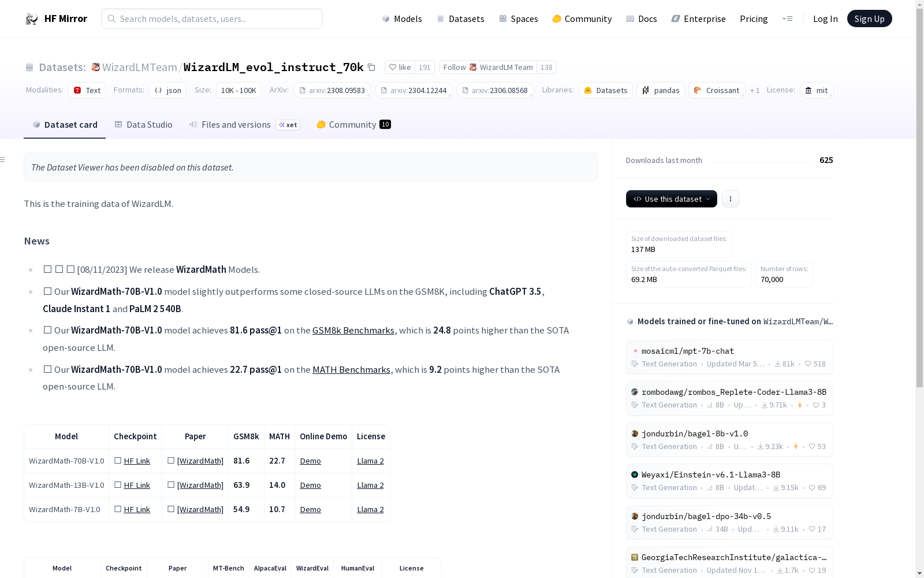Copy dataset name with the copy icon
The image size is (924, 578).
click(x=372, y=68)
